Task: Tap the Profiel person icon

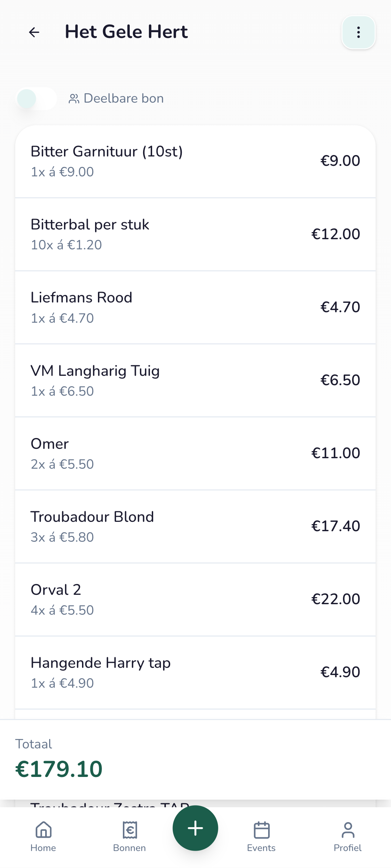Action: point(348,829)
